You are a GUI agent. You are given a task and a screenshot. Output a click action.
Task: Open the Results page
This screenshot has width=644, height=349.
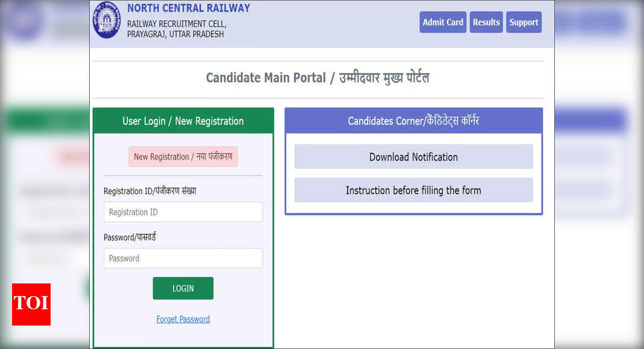click(x=486, y=22)
